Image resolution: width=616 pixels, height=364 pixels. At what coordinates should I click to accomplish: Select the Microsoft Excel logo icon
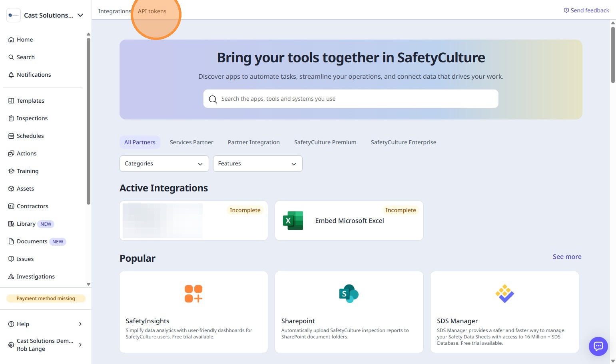click(x=293, y=221)
